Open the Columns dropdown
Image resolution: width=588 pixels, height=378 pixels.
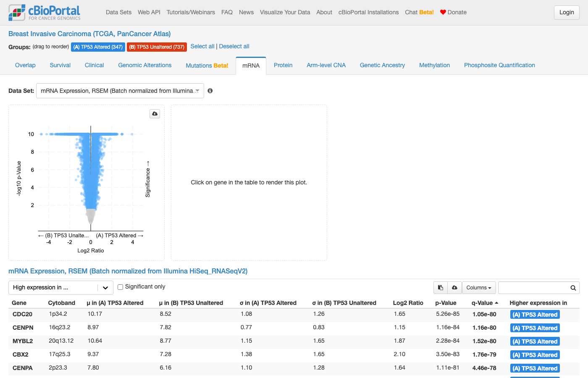tap(479, 288)
